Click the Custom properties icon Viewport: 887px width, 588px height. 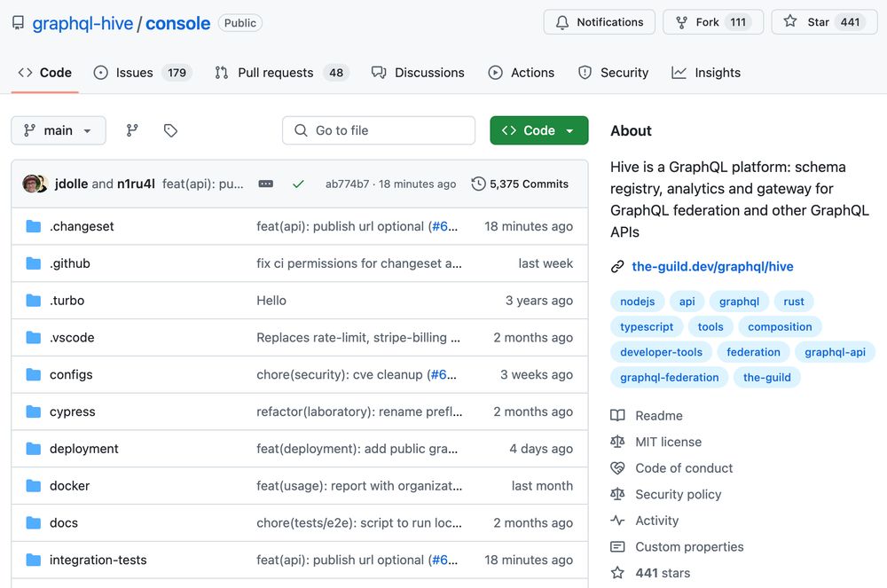coord(617,546)
